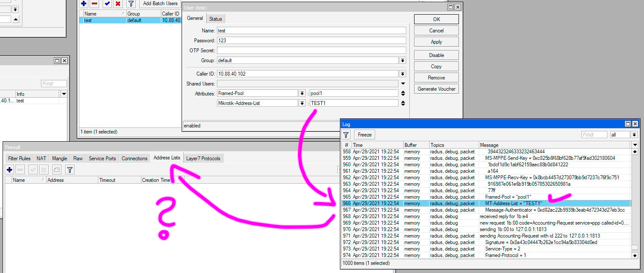Select log row 965 Framed-Pool
This screenshot has width=644, height=273.
tap(486, 197)
